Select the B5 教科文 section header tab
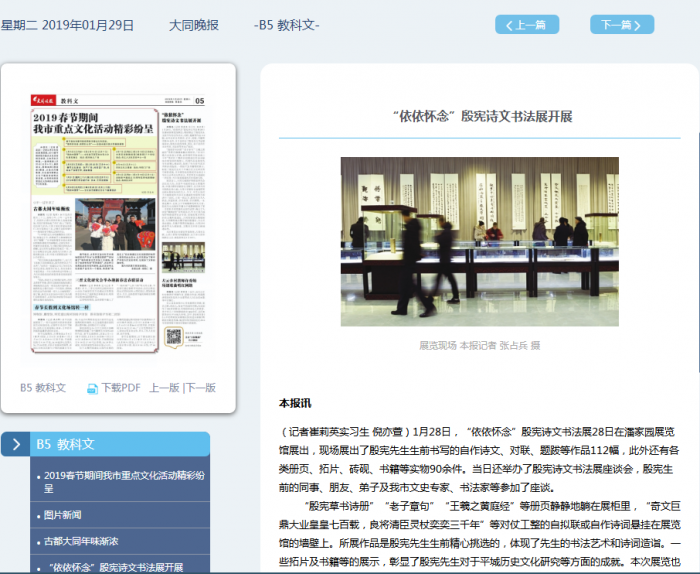Screen dimensions: 700x574 pos(120,444)
